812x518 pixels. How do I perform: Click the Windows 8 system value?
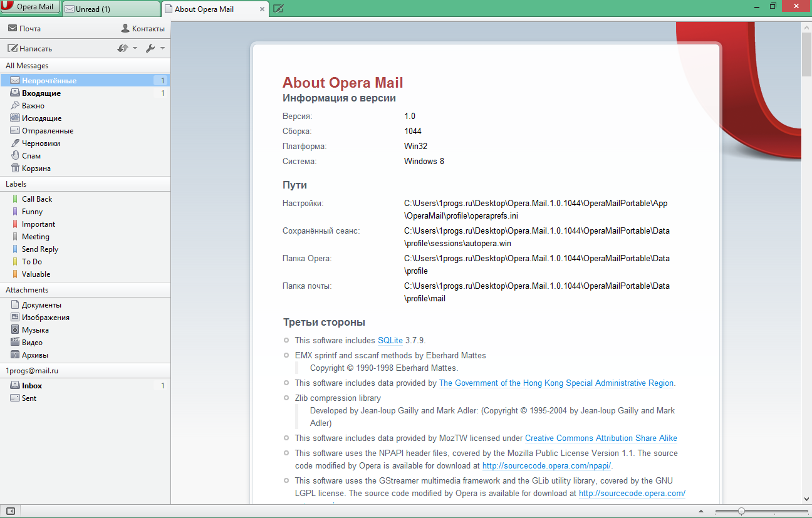pyautogui.click(x=424, y=162)
